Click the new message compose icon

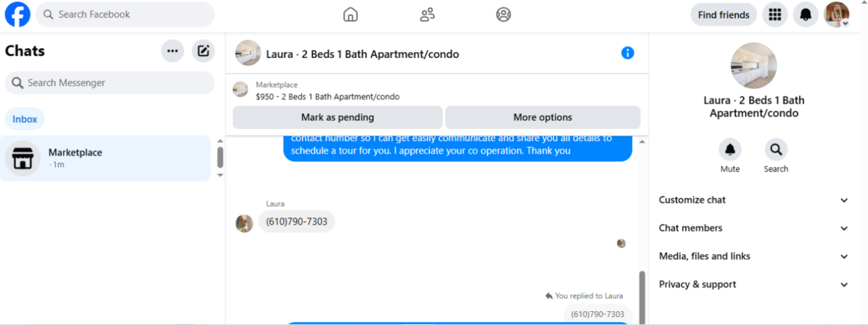point(203,51)
